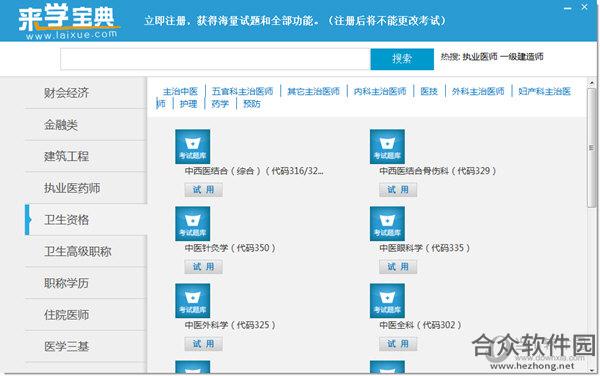Screen dimensions: 600x376
Task: Open the 中西医结合骨伤科 exam bank icon
Action: (387, 146)
